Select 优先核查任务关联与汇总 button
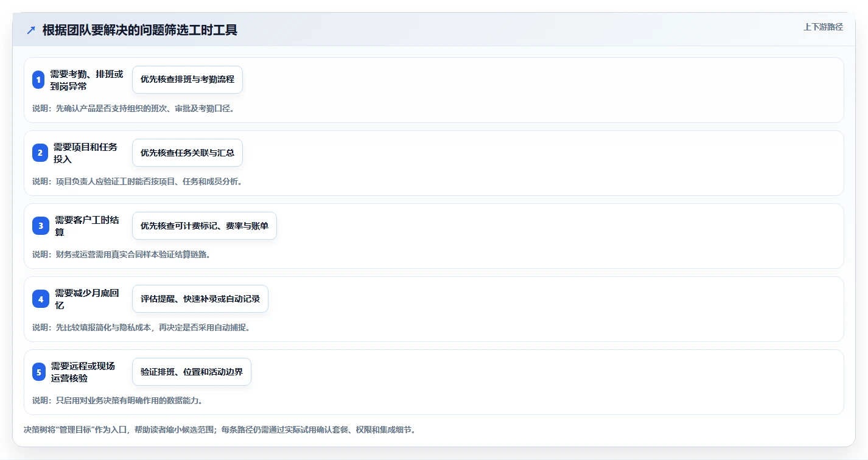 coord(187,153)
